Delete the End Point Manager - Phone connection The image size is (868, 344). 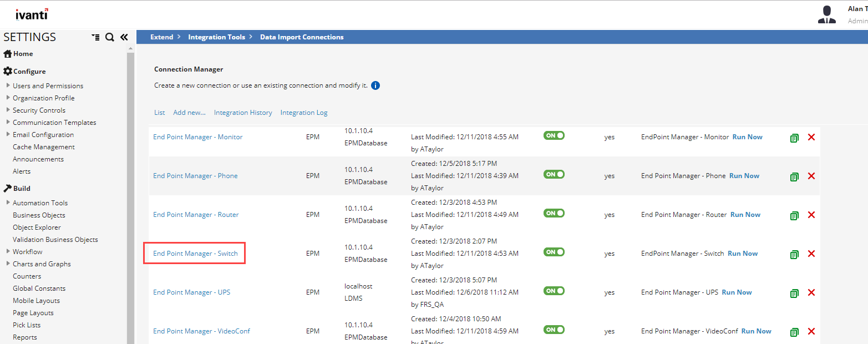point(811,176)
